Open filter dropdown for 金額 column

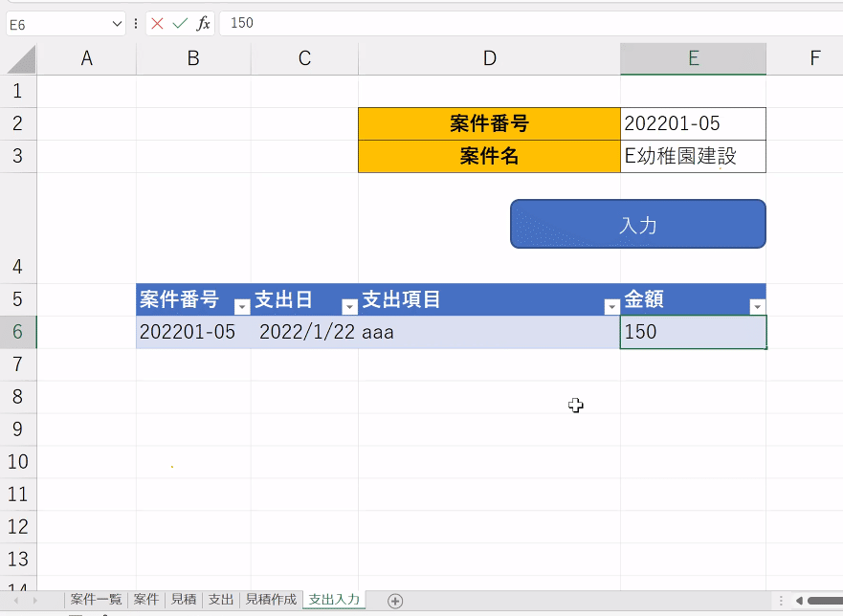[757, 306]
